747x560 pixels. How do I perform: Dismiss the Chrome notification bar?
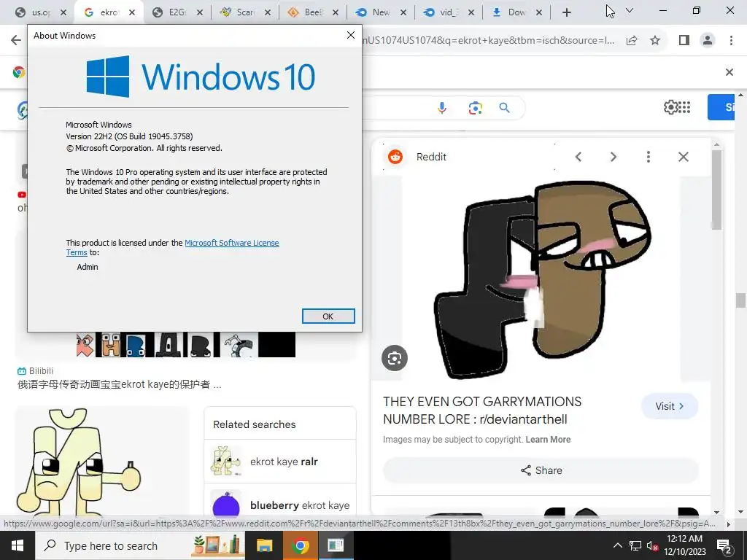(729, 72)
